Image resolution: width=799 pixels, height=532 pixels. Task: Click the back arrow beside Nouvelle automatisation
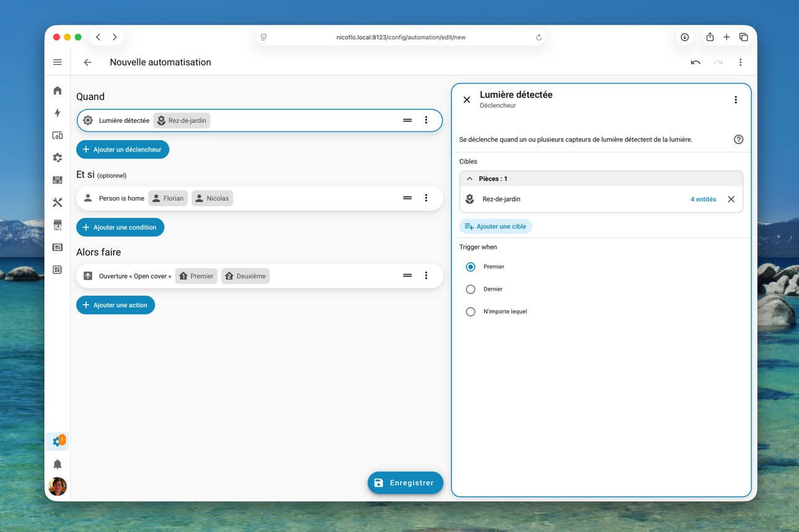pyautogui.click(x=87, y=62)
